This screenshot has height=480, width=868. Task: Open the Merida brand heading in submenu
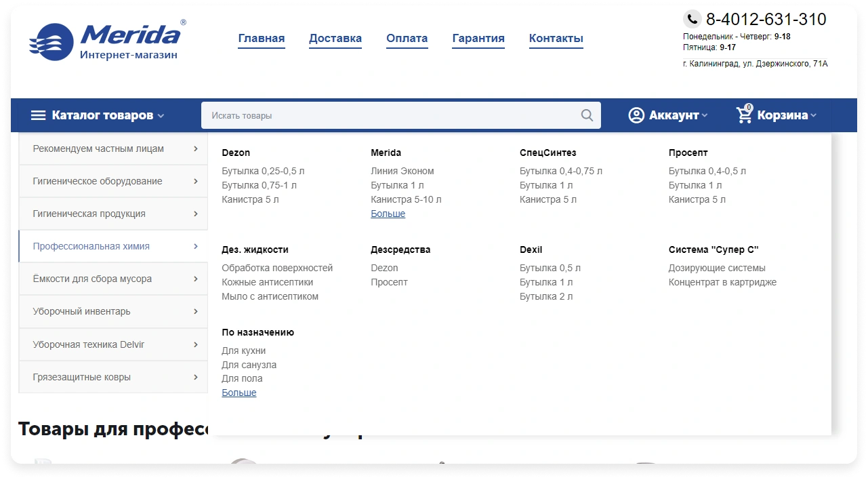(x=386, y=153)
